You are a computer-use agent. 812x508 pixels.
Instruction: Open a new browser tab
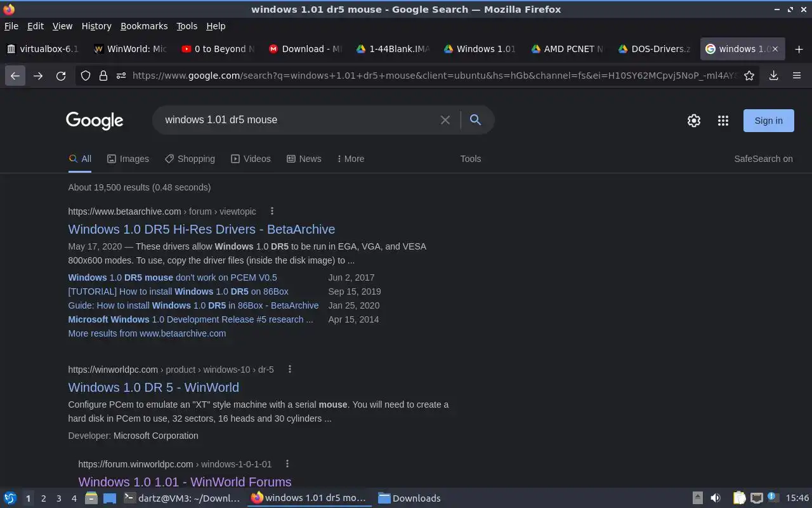click(799, 49)
